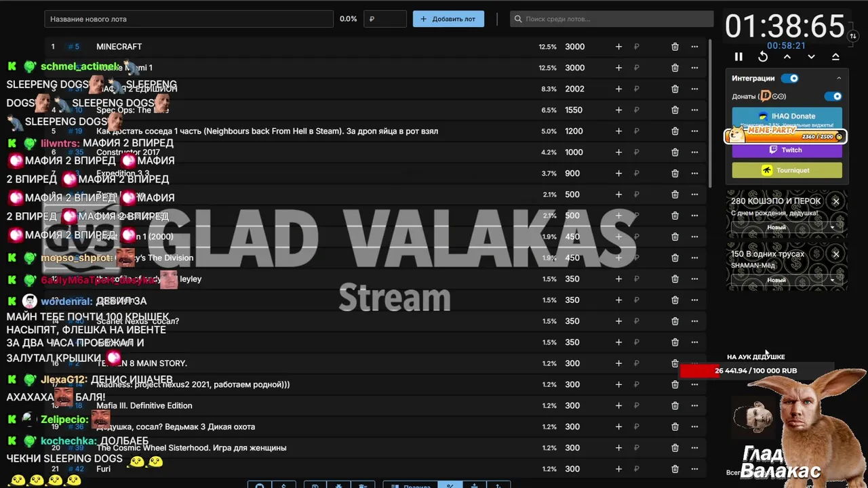Viewport: 868px width, 488px height.
Task: Click the Добавить лот button
Action: pos(448,19)
